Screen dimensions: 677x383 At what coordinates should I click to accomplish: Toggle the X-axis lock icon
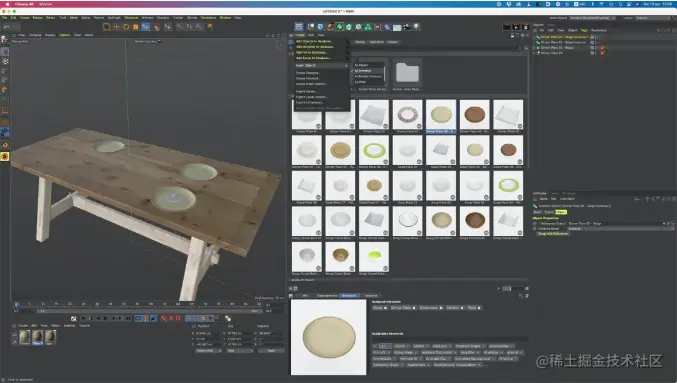click(x=179, y=27)
